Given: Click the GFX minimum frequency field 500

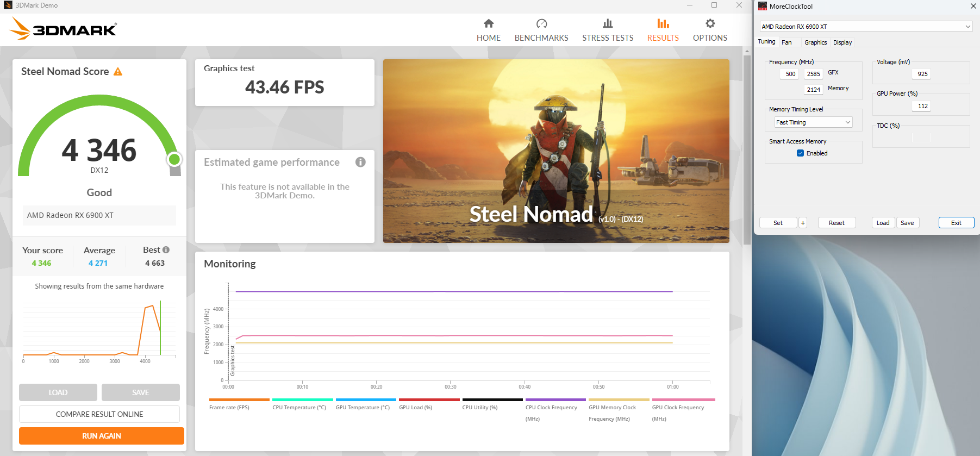Looking at the screenshot, I should (x=790, y=74).
